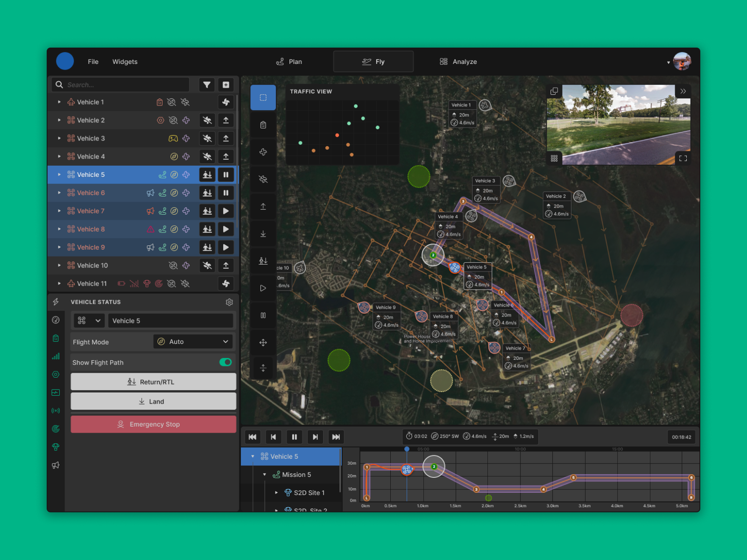Click the Return/RTL button
This screenshot has width=747, height=560.
click(153, 382)
